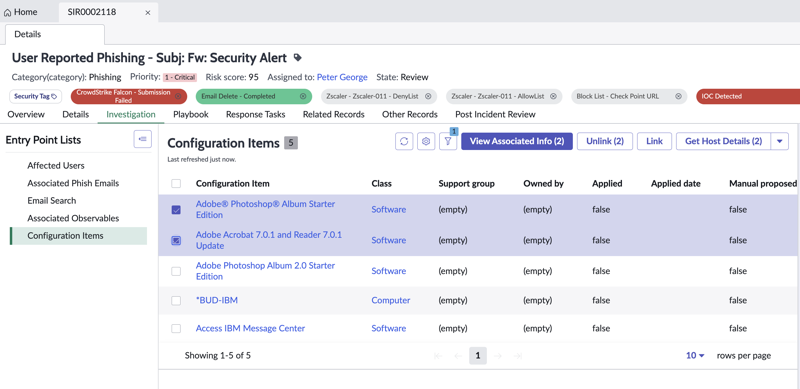Open Adobe Photoshop Album Starter Edition link

point(265,209)
